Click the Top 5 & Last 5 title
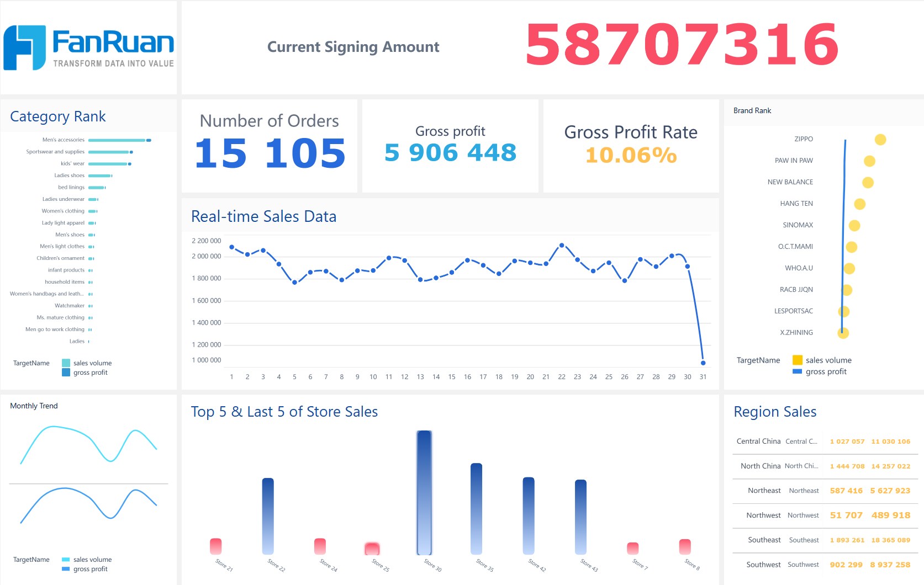 tap(284, 412)
